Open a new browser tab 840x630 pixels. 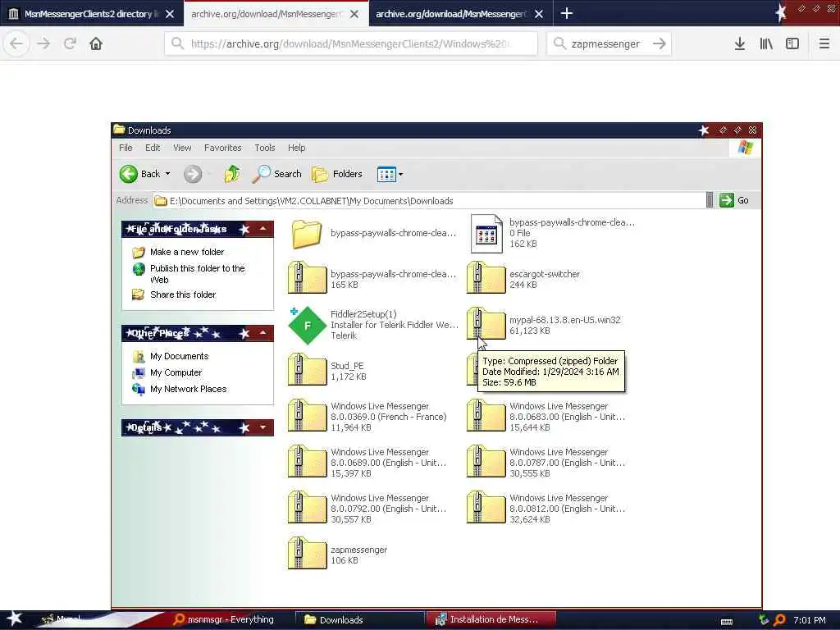click(x=567, y=13)
